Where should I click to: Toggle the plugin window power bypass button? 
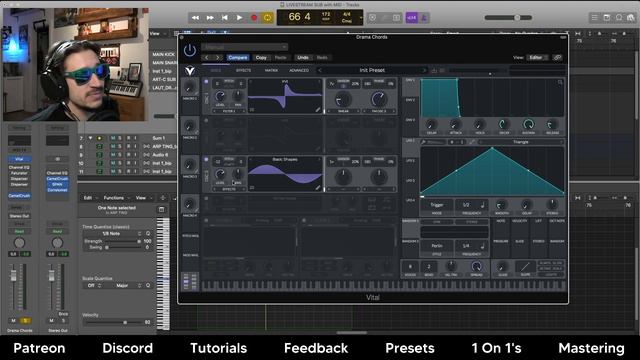click(190, 50)
